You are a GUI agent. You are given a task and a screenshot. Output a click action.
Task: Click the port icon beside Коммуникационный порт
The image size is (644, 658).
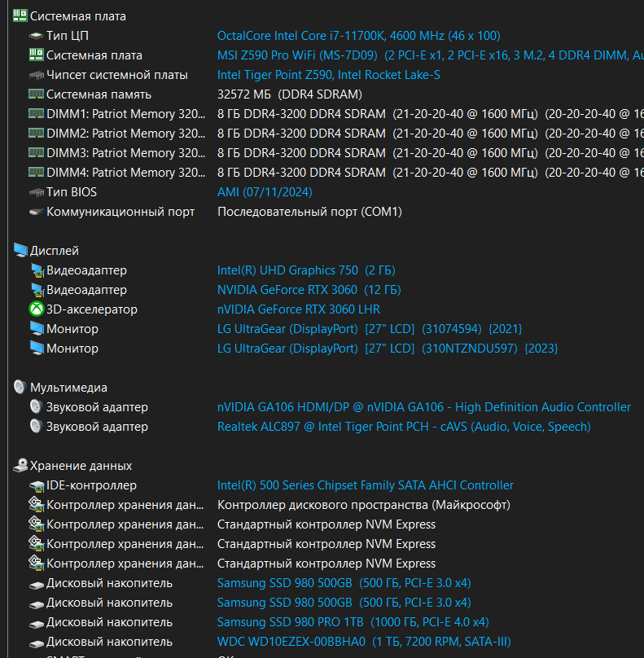(36, 212)
